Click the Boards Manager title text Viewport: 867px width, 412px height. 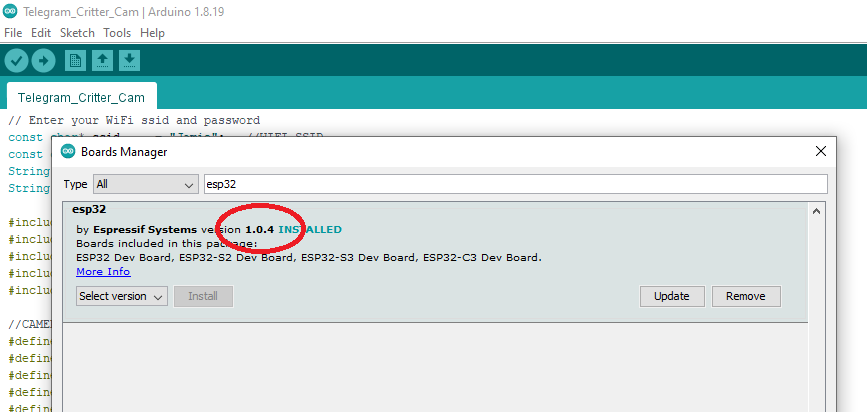point(124,152)
